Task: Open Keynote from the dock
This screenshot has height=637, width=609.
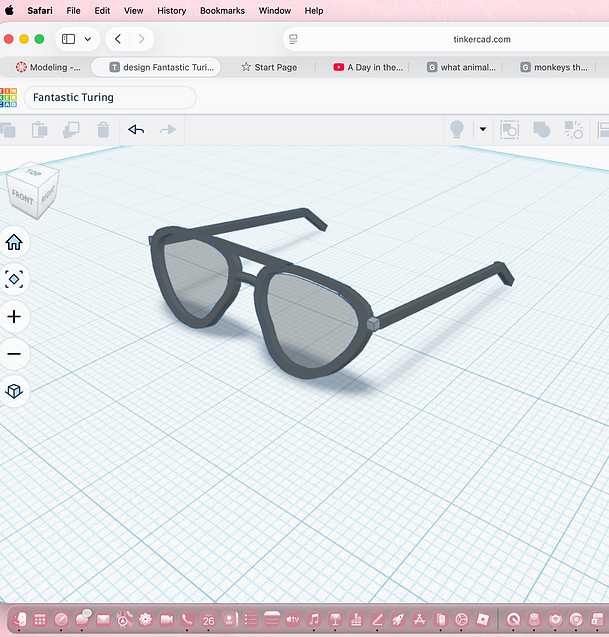Action: tap(335, 619)
